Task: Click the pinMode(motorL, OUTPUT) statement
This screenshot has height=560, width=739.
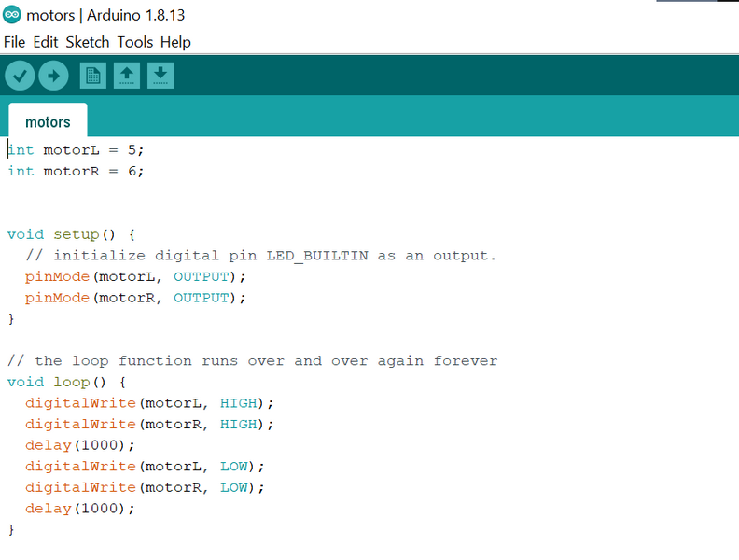Action: (x=135, y=277)
